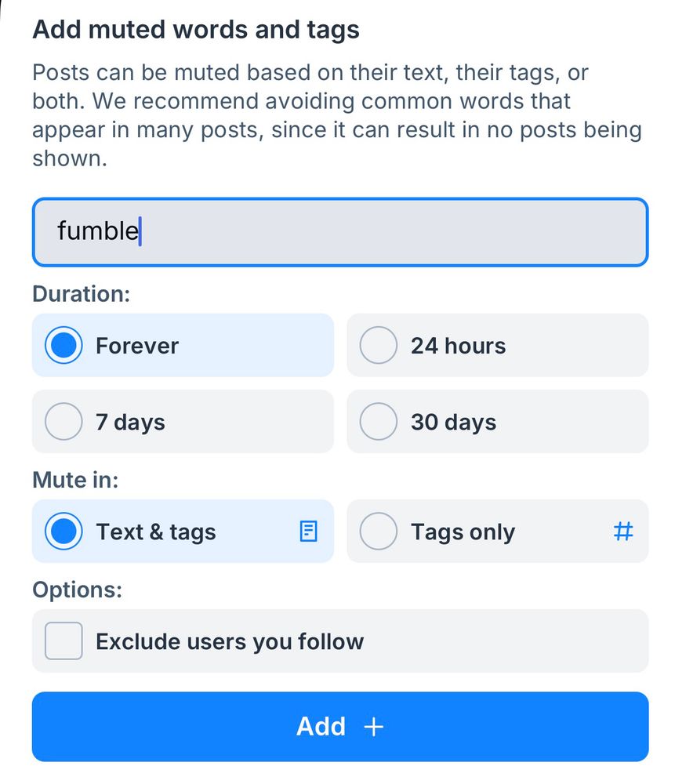Viewport: 675px width, 784px height.
Task: Click the Options: section label
Action: (77, 590)
